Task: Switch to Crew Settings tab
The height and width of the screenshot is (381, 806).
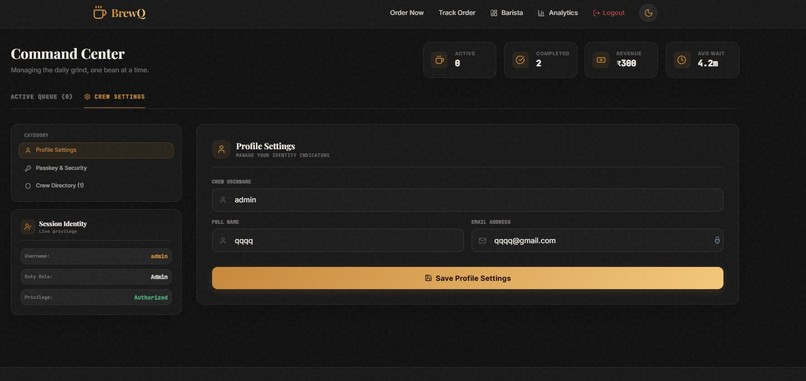Action: tap(115, 97)
